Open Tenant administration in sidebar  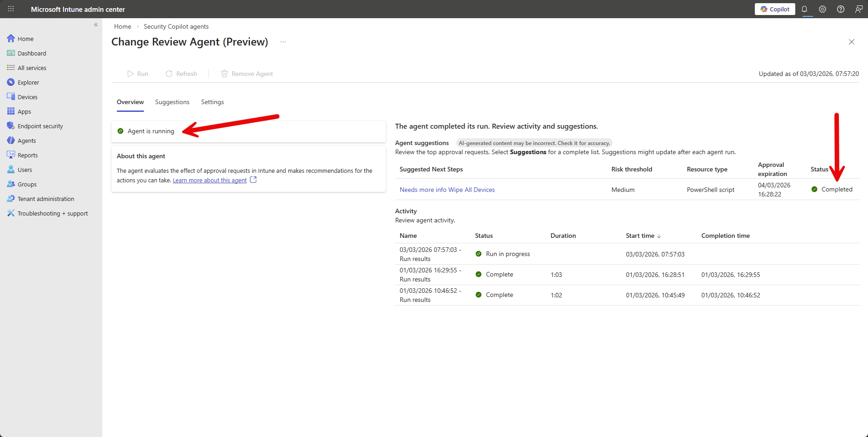tap(45, 199)
